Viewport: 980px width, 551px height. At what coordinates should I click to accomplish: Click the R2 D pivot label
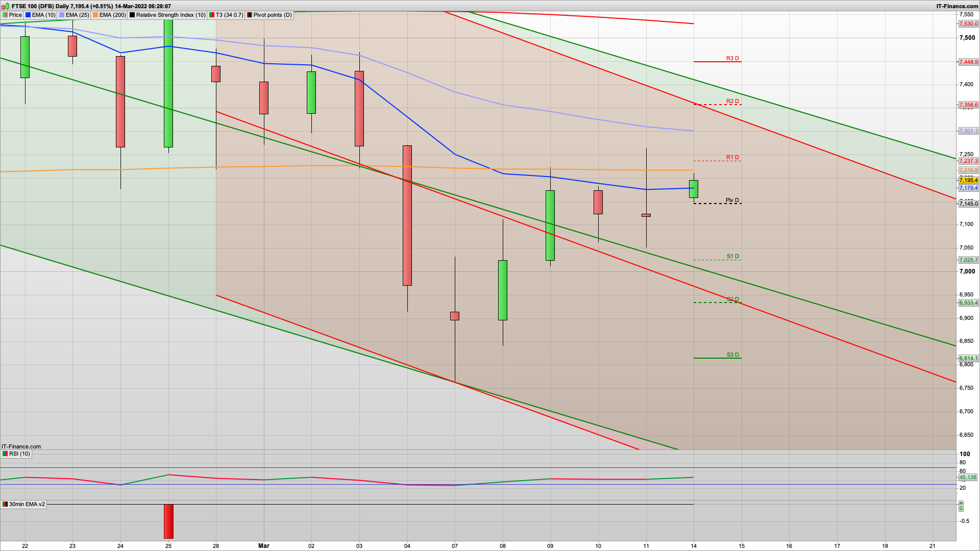pyautogui.click(x=732, y=101)
